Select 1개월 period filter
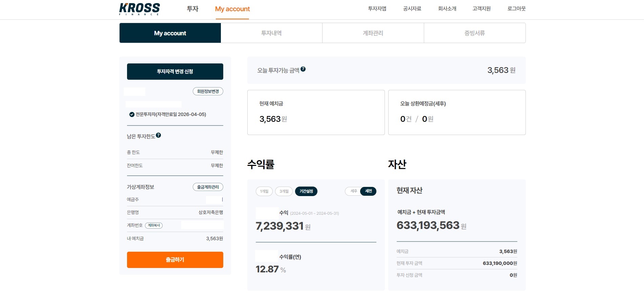 pos(264,191)
